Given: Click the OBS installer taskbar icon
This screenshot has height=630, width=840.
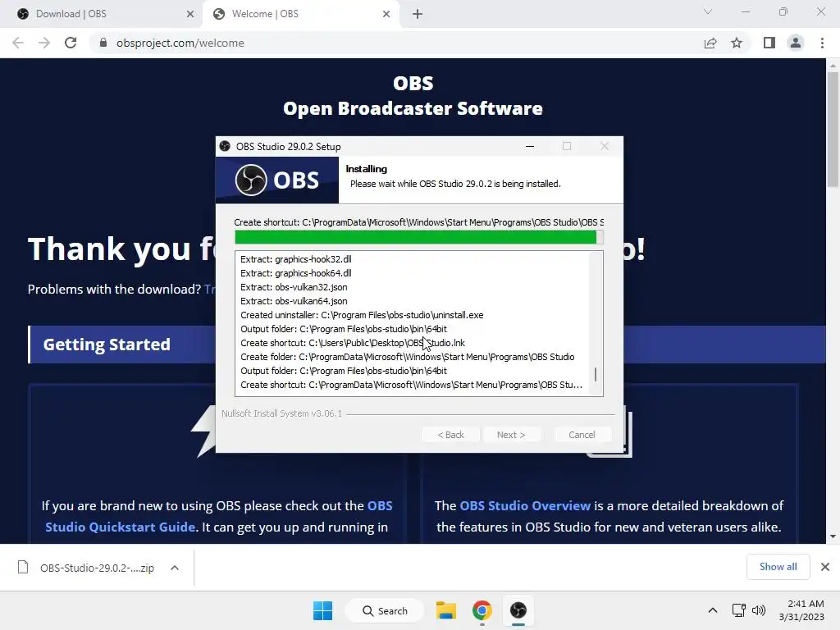Looking at the screenshot, I should pyautogui.click(x=518, y=610).
